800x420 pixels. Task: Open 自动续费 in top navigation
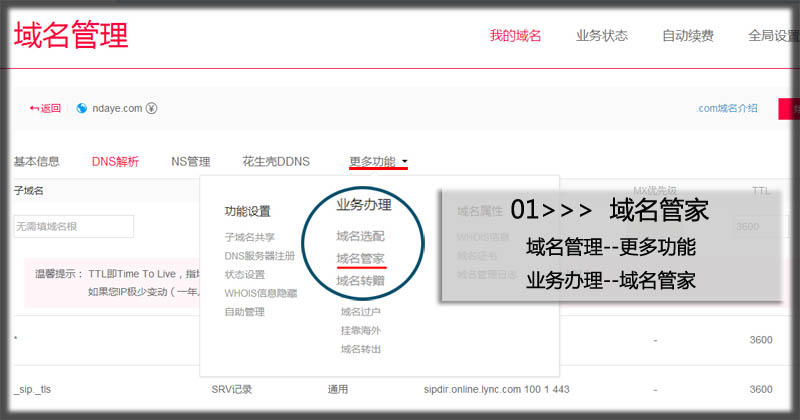688,36
